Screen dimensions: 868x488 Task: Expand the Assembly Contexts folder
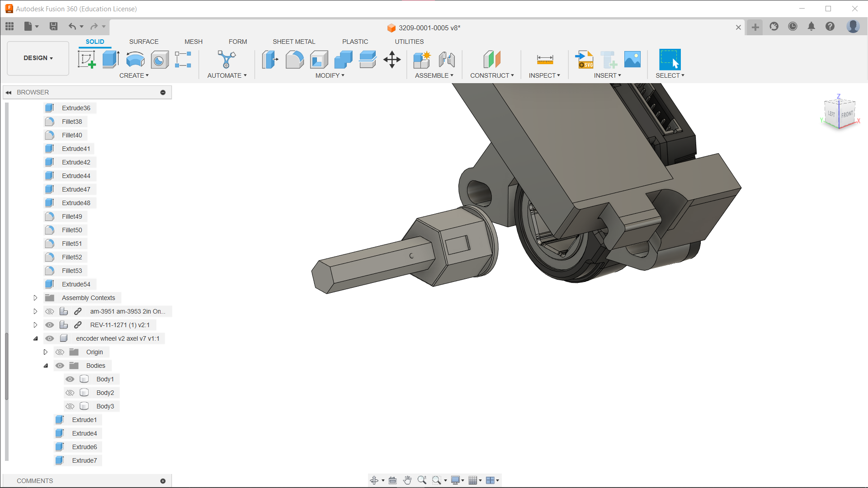pyautogui.click(x=35, y=298)
